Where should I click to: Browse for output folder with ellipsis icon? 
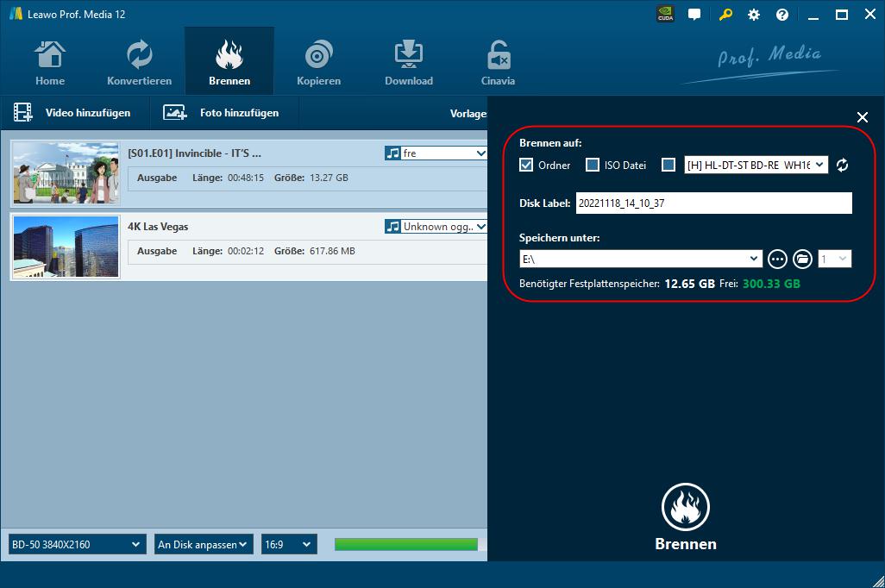777,259
